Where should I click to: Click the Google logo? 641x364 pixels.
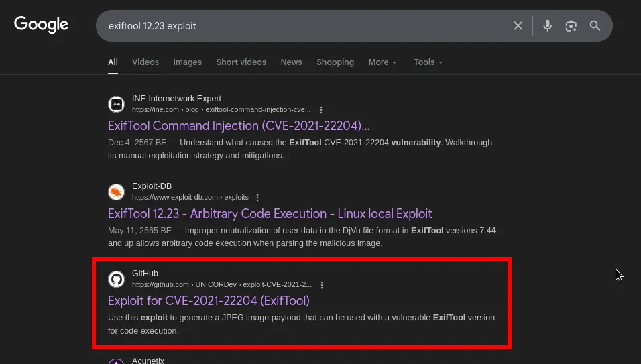pyautogui.click(x=41, y=25)
